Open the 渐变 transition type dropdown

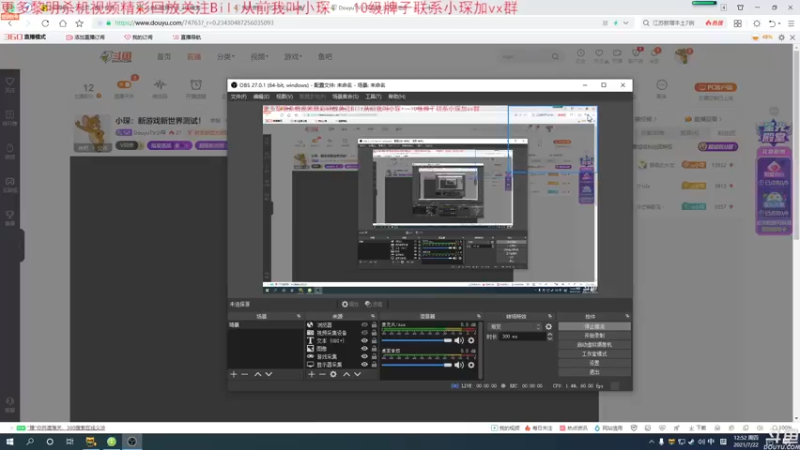[x=514, y=327]
